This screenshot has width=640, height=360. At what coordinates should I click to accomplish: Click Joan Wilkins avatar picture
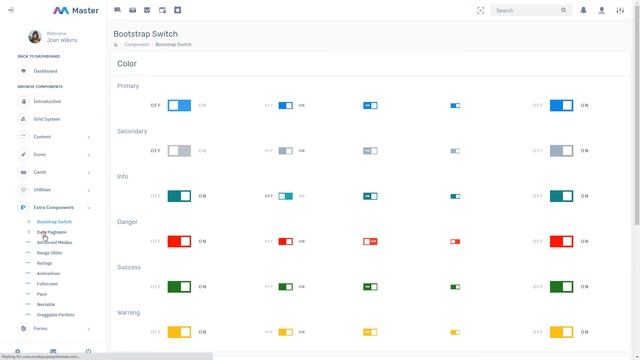[35, 37]
